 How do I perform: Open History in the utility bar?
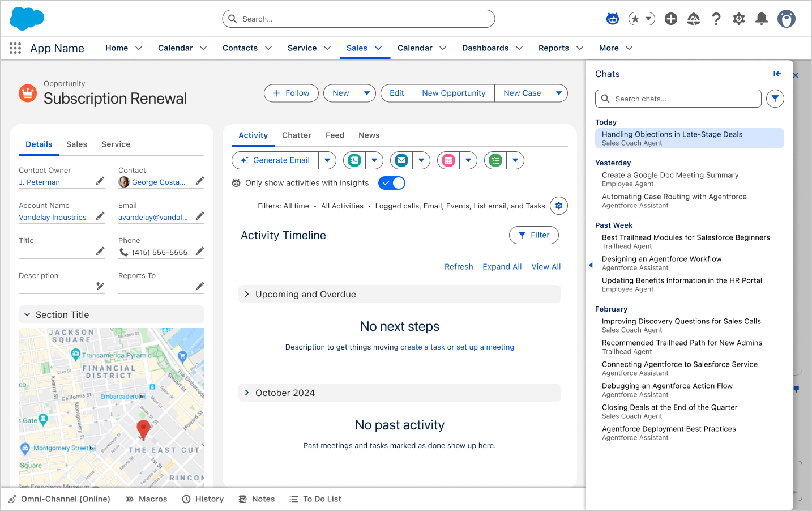pos(203,499)
